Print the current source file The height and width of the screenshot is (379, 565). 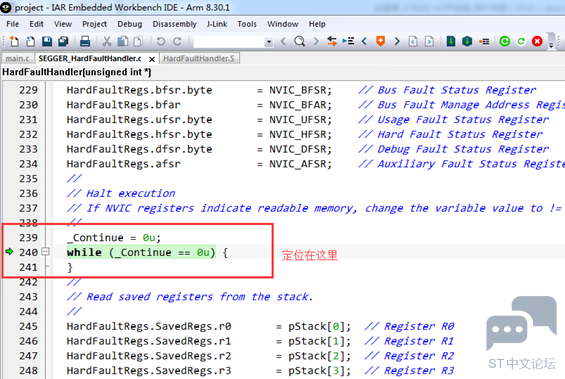(x=85, y=41)
